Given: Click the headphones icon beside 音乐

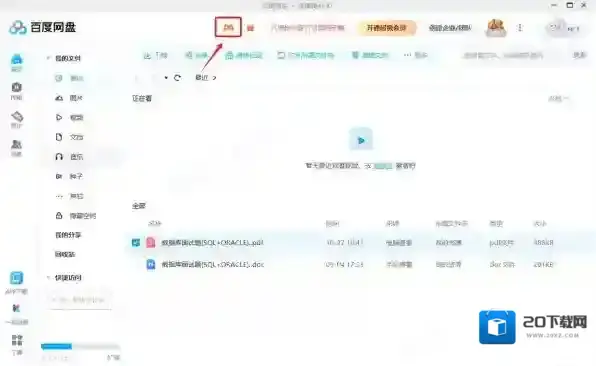Looking at the screenshot, I should pos(59,157).
